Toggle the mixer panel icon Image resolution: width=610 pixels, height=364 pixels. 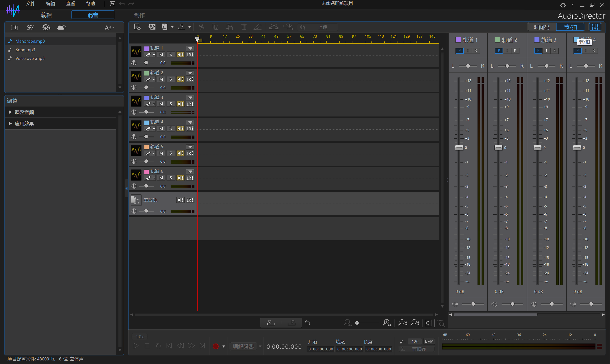[x=595, y=27]
